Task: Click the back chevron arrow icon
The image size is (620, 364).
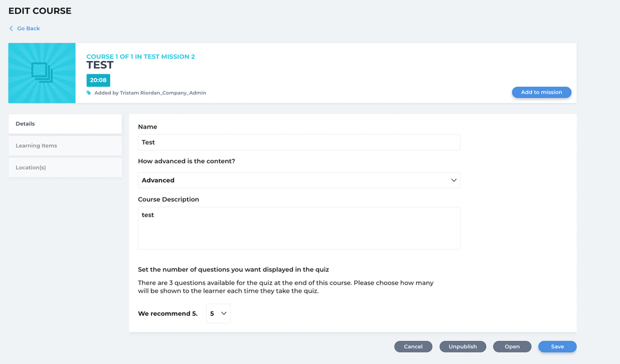Action: click(11, 28)
